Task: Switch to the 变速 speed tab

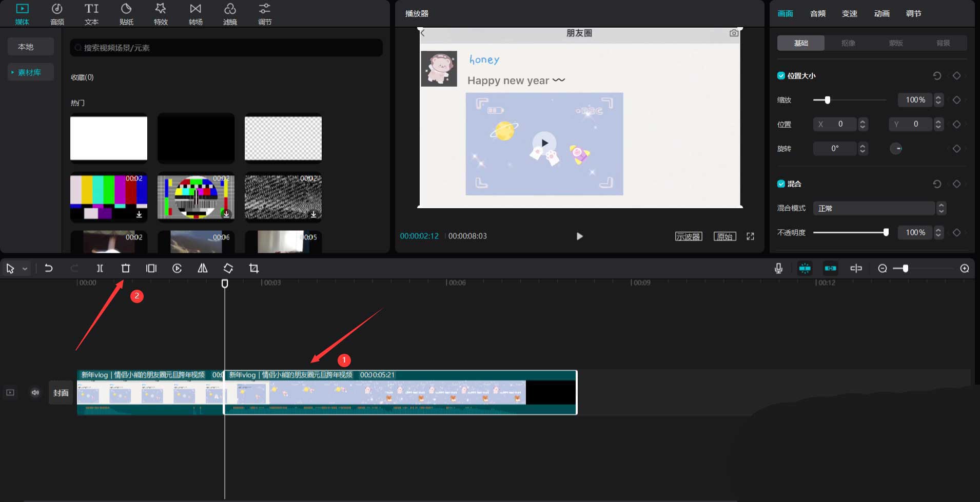Action: pyautogui.click(x=850, y=14)
